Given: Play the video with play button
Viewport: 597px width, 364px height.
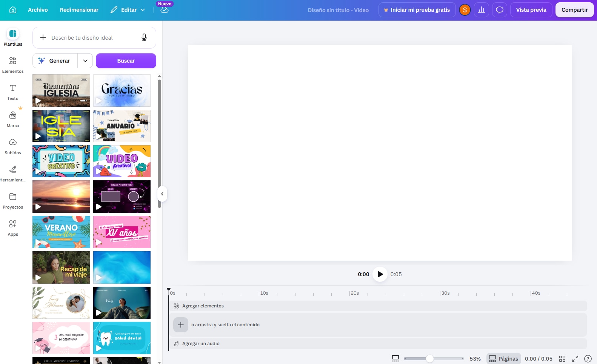Looking at the screenshot, I should coord(380,274).
